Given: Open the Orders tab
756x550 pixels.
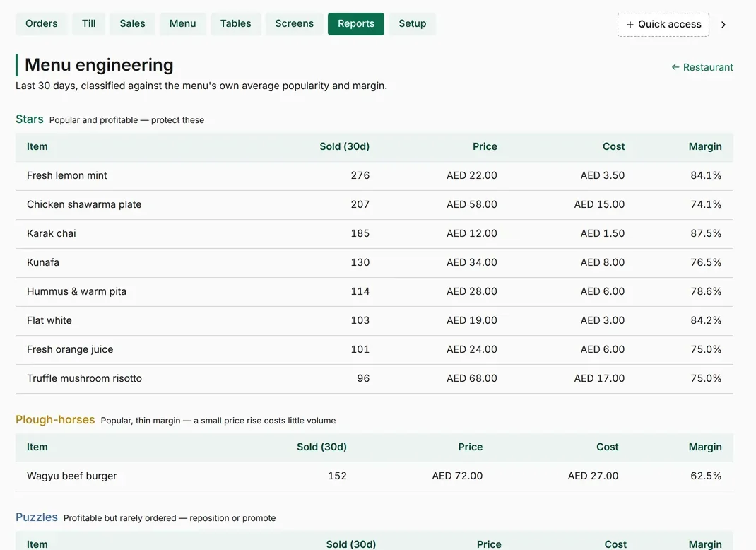Looking at the screenshot, I should click(x=42, y=23).
